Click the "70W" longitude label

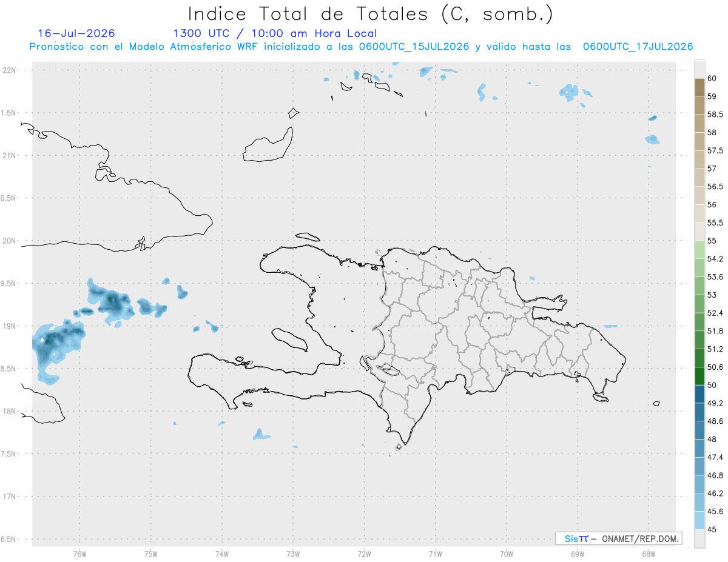[507, 554]
